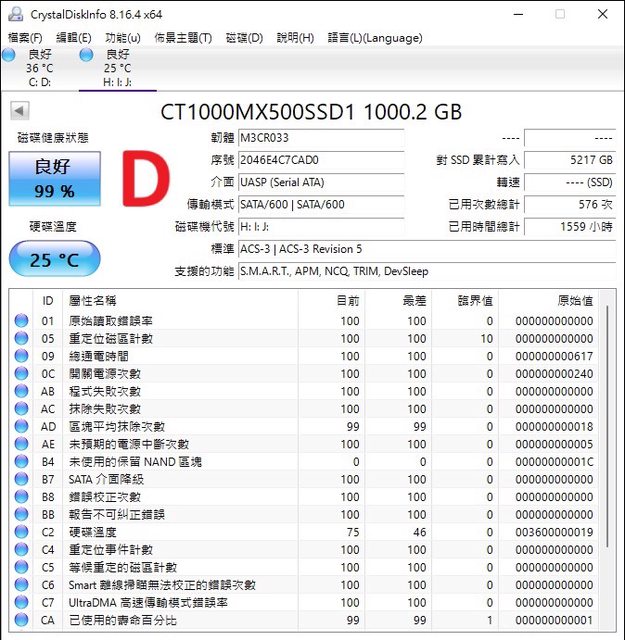Screen dimensions: 625x640
Task: Select the C: D: disk status icon
Action: point(10,55)
